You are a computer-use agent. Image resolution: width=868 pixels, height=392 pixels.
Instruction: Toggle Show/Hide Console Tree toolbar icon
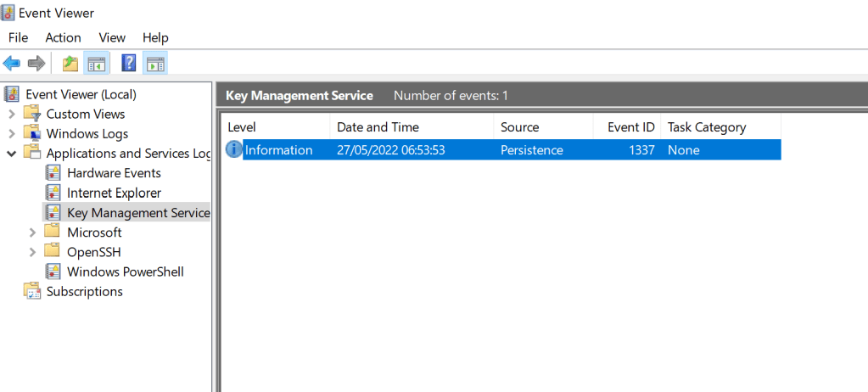pyautogui.click(x=96, y=64)
